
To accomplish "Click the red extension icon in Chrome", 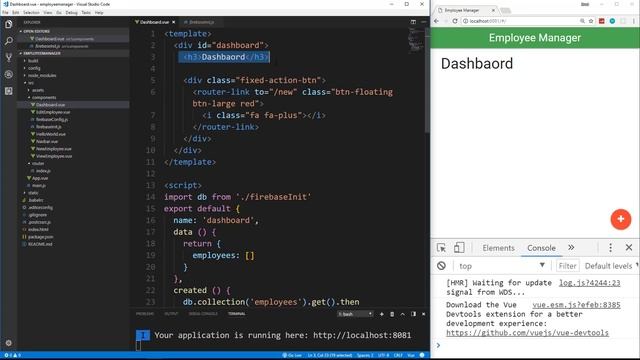I will pos(602,21).
